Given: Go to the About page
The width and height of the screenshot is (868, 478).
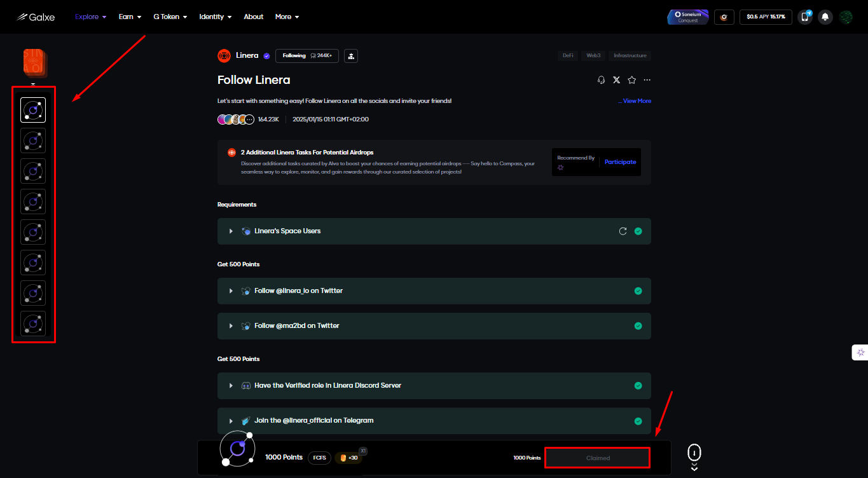Looking at the screenshot, I should pyautogui.click(x=254, y=17).
